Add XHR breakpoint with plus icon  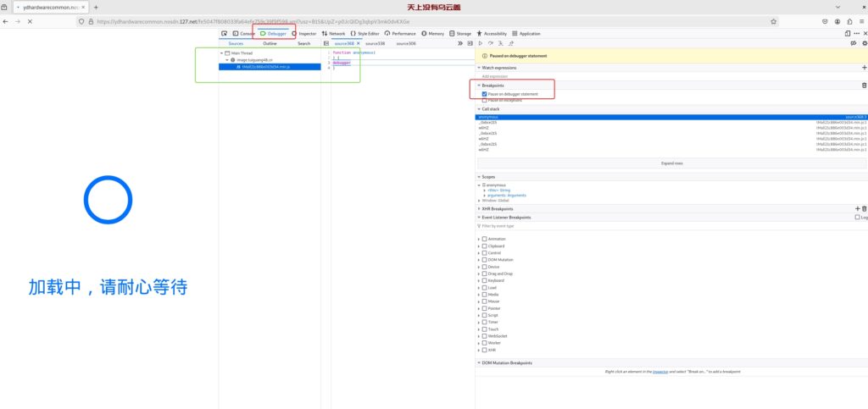point(858,209)
